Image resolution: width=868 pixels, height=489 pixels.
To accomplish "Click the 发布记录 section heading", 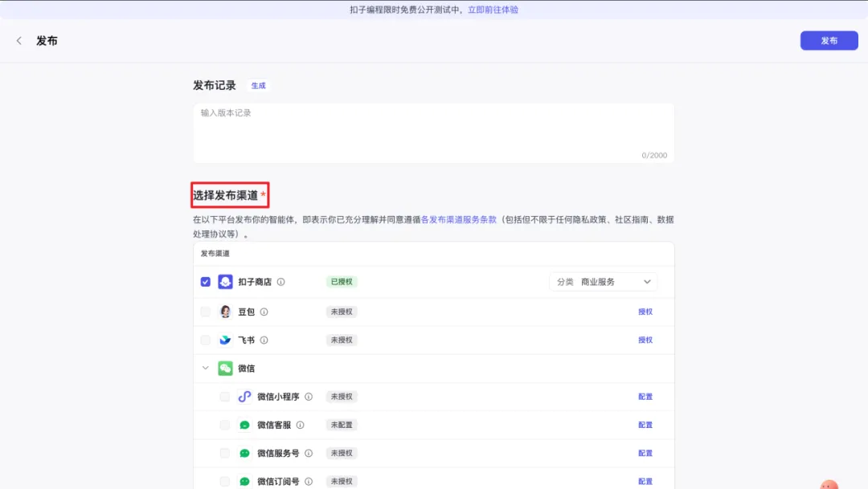I will click(215, 85).
